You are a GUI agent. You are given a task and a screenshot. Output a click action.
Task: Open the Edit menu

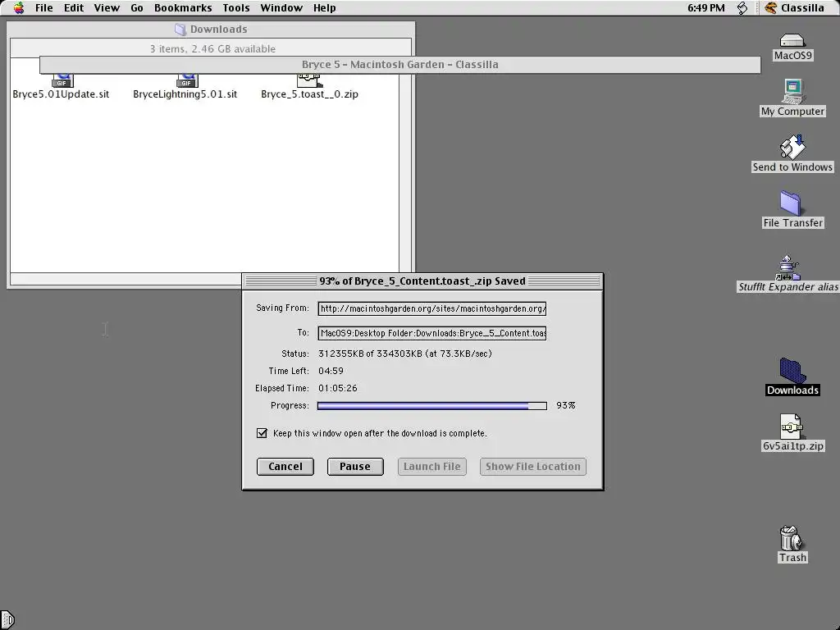[x=74, y=8]
